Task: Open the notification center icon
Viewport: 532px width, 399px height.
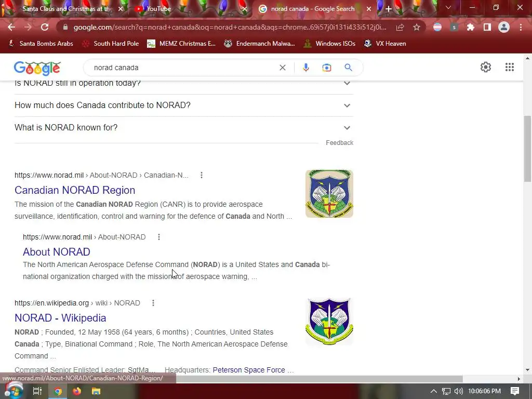Action: 515,391
